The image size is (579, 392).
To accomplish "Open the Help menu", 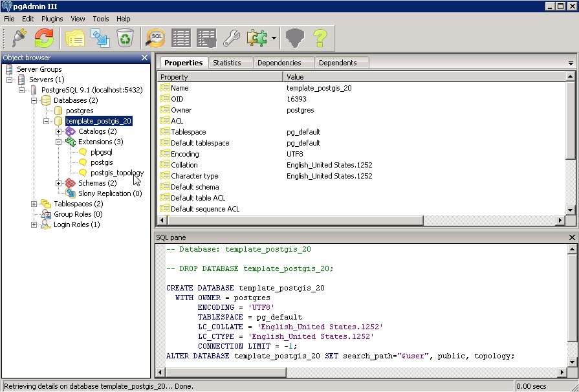I will 124,19.
